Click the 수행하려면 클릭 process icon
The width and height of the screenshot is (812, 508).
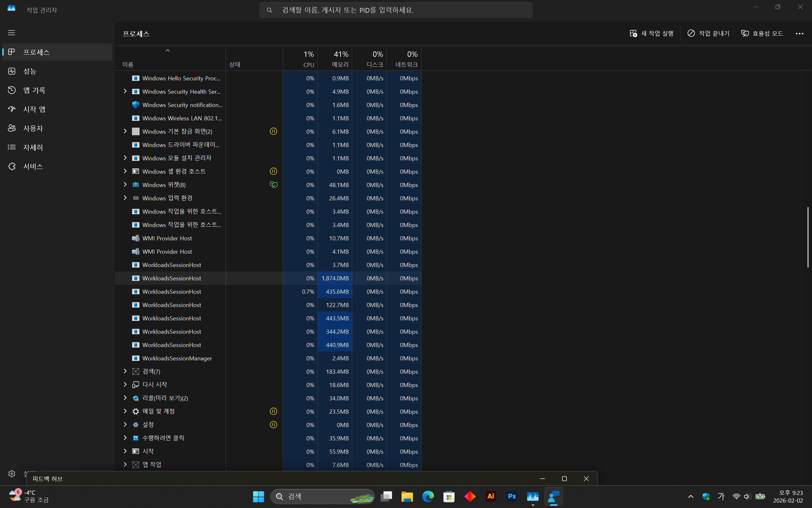click(135, 438)
